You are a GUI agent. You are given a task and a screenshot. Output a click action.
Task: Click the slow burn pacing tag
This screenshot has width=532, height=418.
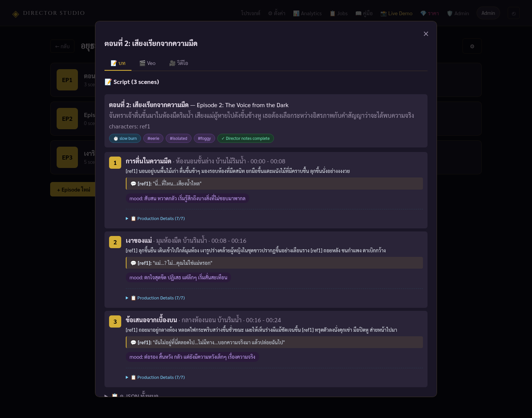tap(125, 138)
